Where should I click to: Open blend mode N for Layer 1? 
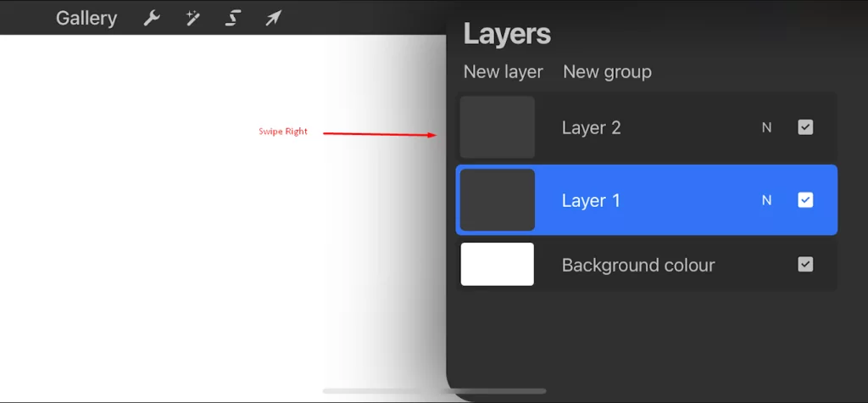tap(766, 200)
